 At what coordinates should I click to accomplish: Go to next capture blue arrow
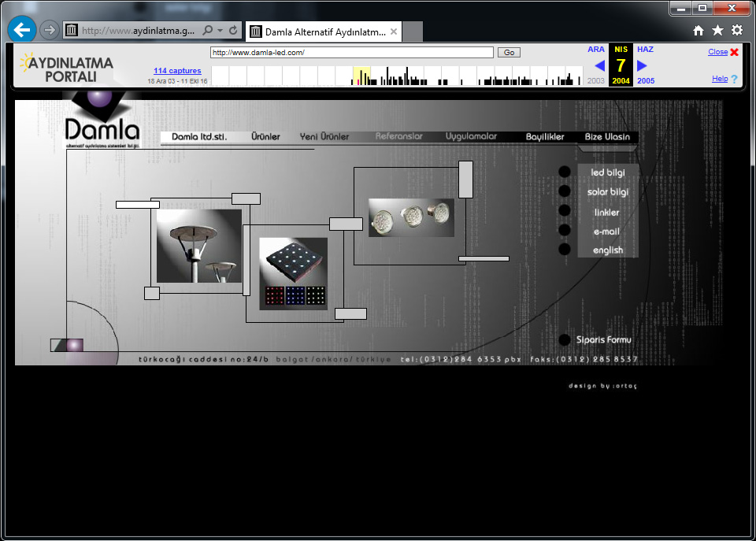tap(642, 65)
